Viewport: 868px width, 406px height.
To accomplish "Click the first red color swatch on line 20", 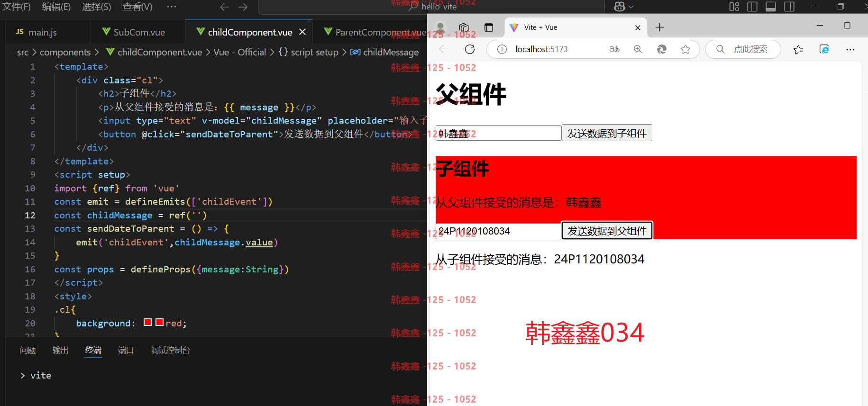I will point(147,322).
